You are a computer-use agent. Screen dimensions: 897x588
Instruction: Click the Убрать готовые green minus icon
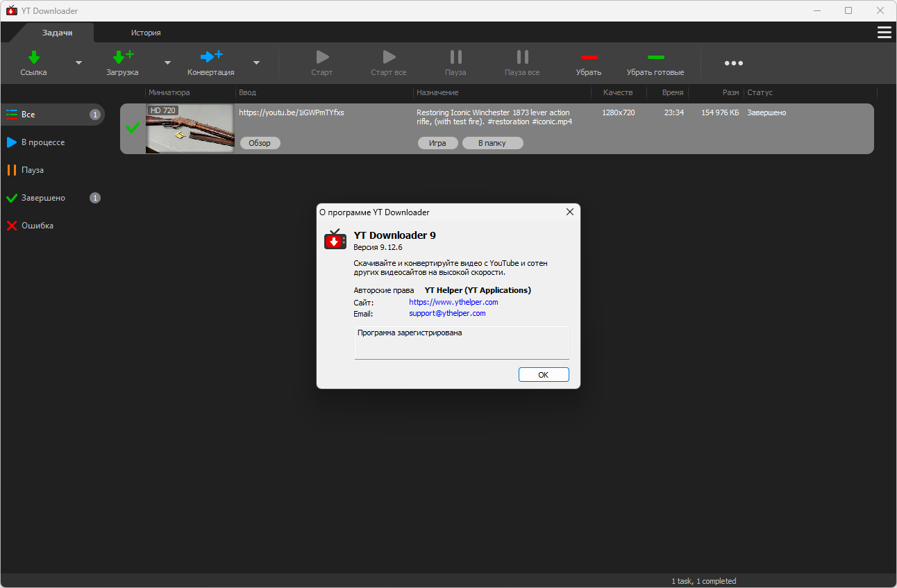coord(655,57)
